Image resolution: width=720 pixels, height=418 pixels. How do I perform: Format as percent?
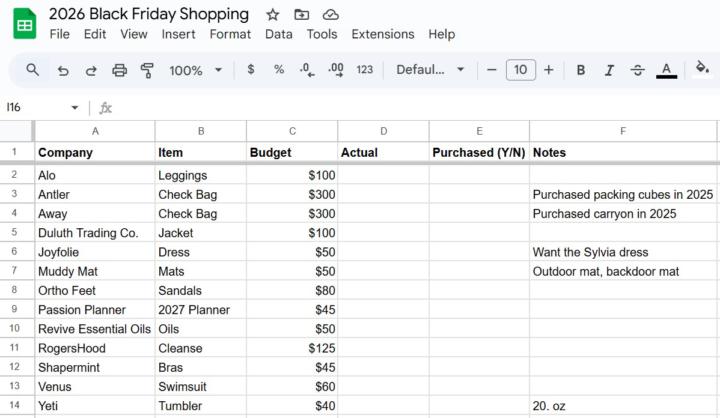[279, 70]
